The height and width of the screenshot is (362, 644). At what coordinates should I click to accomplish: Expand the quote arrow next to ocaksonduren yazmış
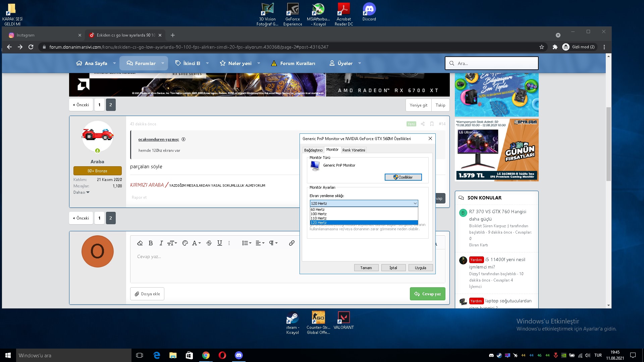pos(183,139)
